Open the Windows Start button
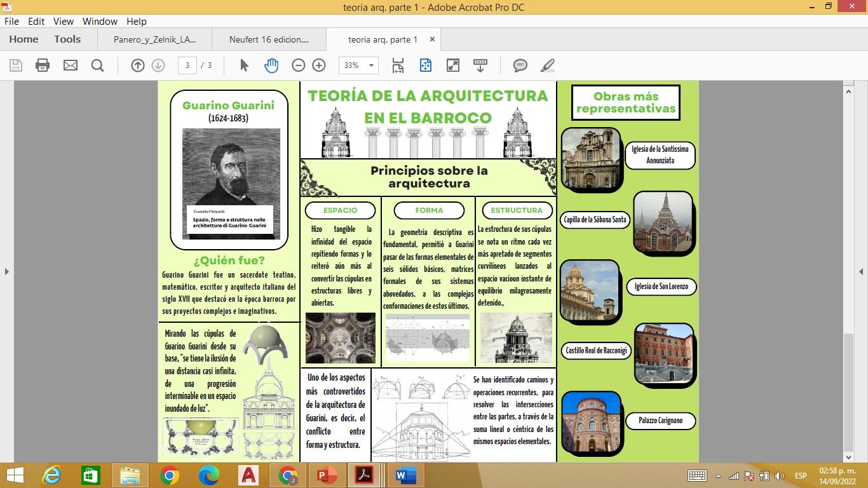The image size is (868, 488). 15,475
